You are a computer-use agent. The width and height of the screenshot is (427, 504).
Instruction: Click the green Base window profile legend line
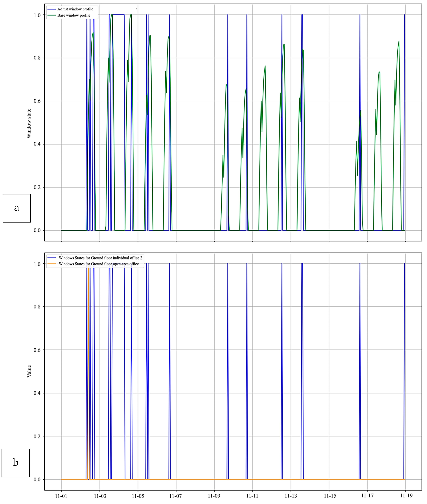click(x=52, y=15)
